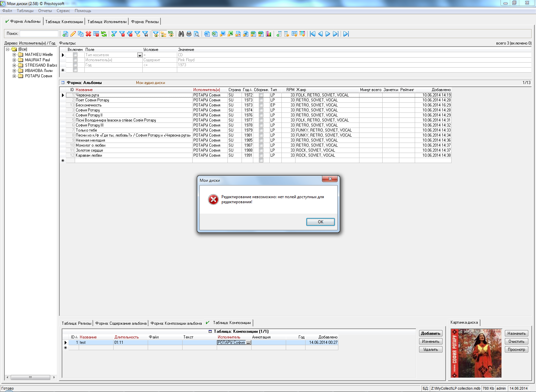Image resolution: width=536 pixels, height=392 pixels.
Task: Click the red X delete record icon
Action: tap(88, 34)
